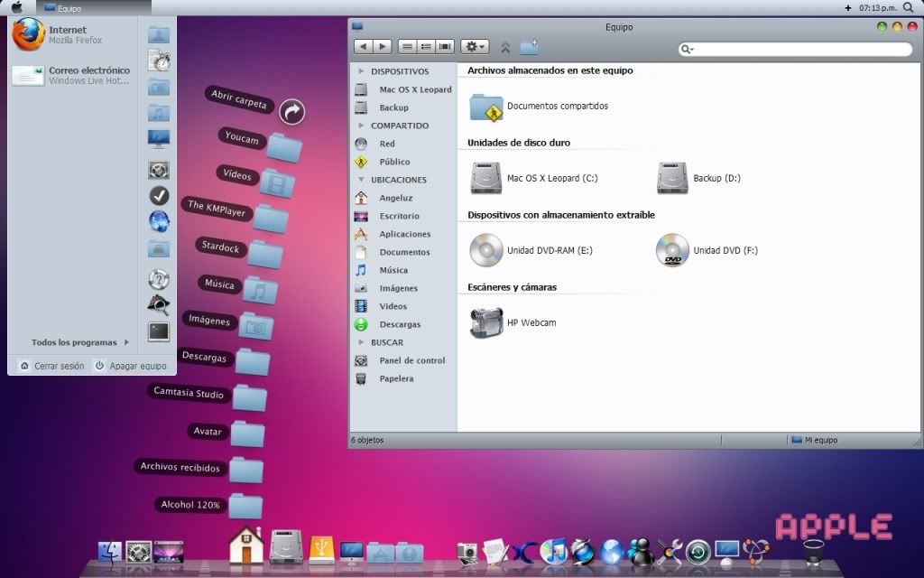Screen dimensions: 924x578
Task: Open Finder from the dock
Action: click(x=109, y=554)
